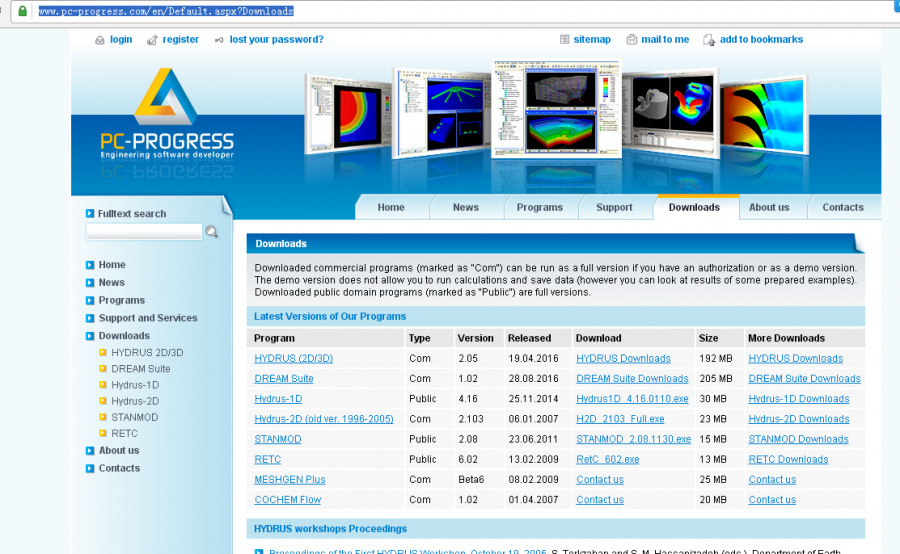Open the RETC program link in table
Screen dimensions: 900x554
click(x=267, y=459)
